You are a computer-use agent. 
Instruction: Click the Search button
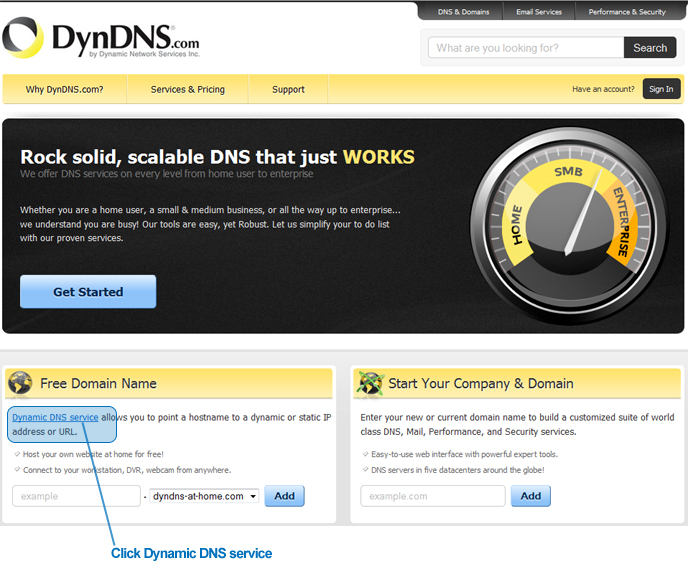point(650,48)
